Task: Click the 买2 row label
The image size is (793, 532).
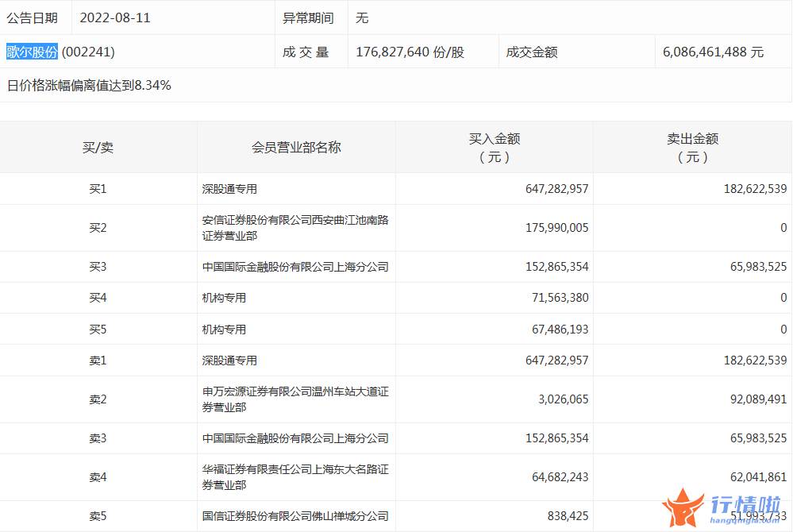Action: tap(98, 228)
